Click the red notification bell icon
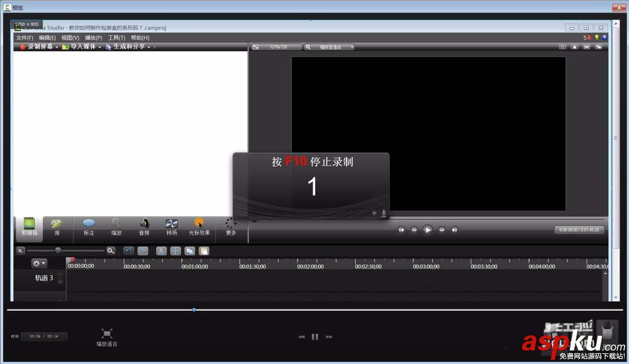This screenshot has width=629, height=364. [x=589, y=38]
